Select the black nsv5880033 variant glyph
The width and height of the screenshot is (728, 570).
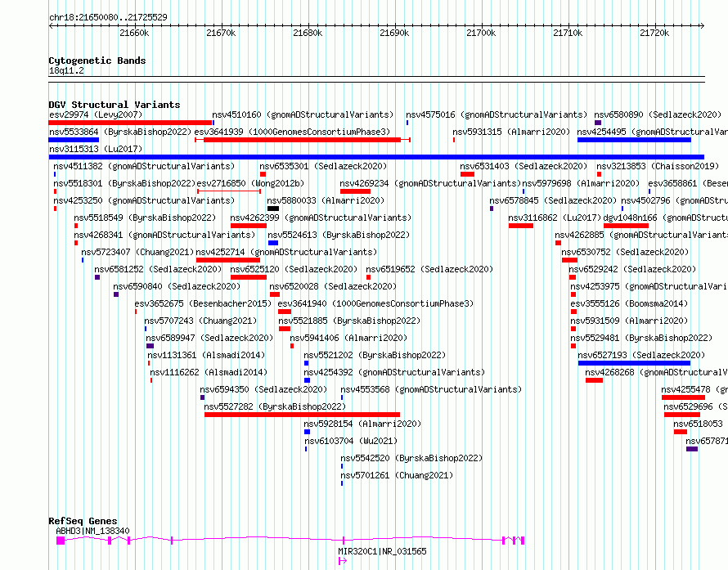[273, 209]
